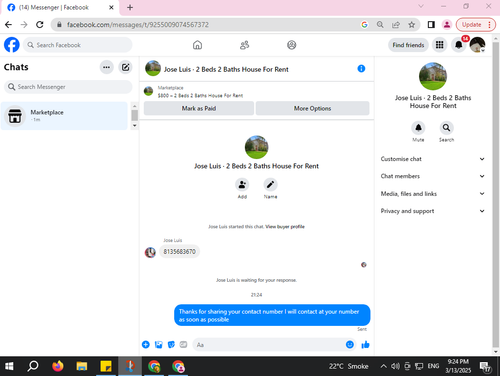This screenshot has height=376, width=500.
Task: Open the Chrome profile avatar
Action: click(447, 25)
